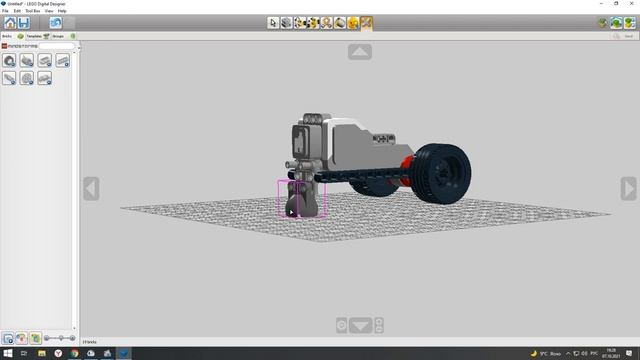The width and height of the screenshot is (640, 360).
Task: Adjust the brick thumbnail size slider
Action: pos(60,338)
